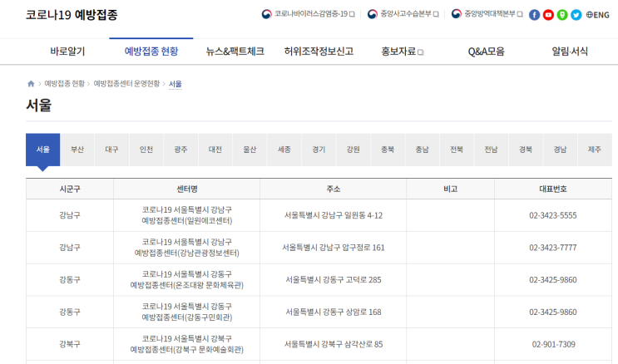
Task: Click the 강동구민회관 center name cell
Action: [x=187, y=312]
